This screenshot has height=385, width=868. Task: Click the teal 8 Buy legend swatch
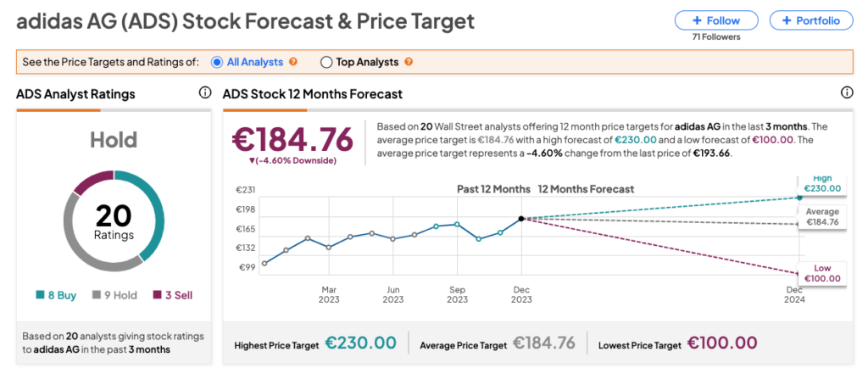(40, 296)
